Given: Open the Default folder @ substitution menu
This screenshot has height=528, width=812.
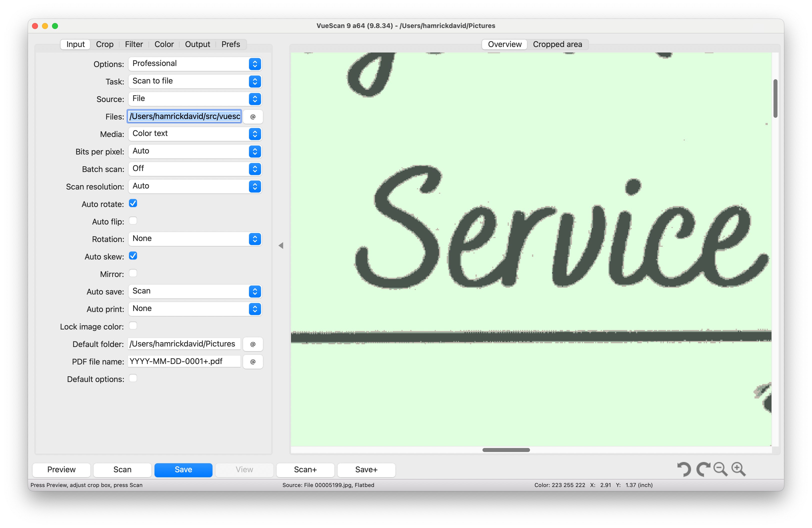Looking at the screenshot, I should tap(252, 344).
